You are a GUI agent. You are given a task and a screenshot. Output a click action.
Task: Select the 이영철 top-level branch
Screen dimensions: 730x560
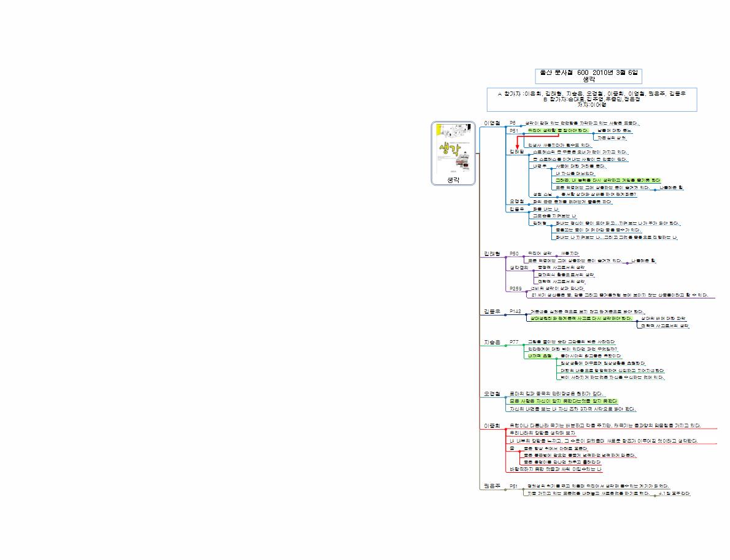pyautogui.click(x=492, y=123)
